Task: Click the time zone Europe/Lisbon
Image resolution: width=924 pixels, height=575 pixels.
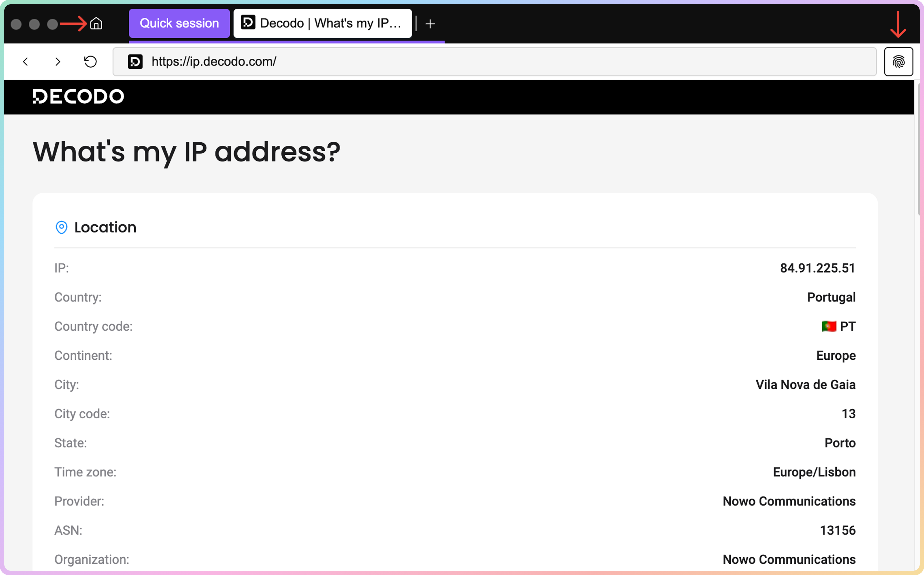Action: (x=814, y=472)
